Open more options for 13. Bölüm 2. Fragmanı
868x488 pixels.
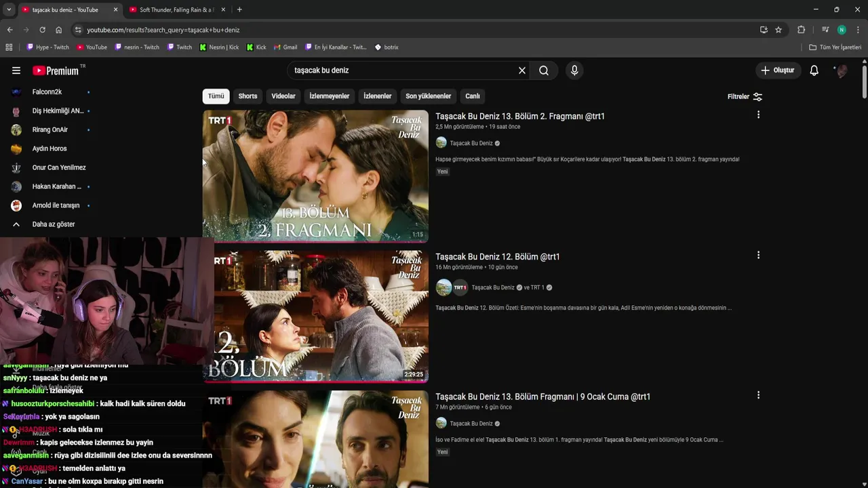coord(758,115)
